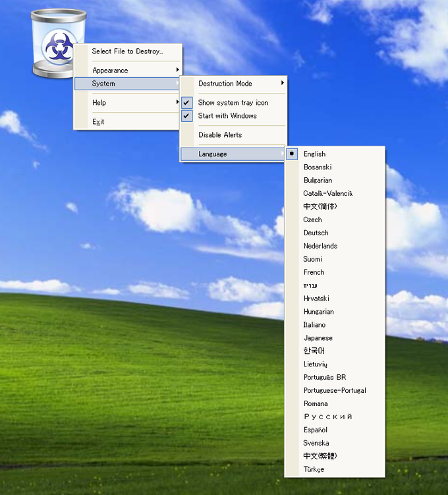Choose Suomi language
Screen dimensions: 448x495
click(335, 259)
